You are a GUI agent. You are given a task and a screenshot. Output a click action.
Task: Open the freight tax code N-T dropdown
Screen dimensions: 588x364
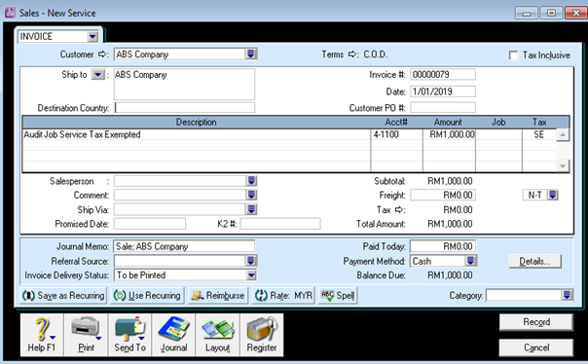pos(553,195)
